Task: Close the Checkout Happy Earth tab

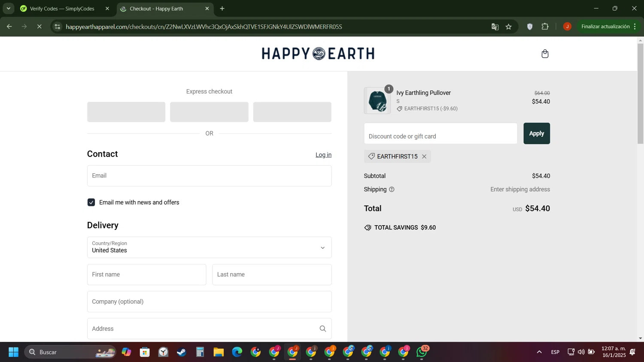Action: pyautogui.click(x=207, y=9)
